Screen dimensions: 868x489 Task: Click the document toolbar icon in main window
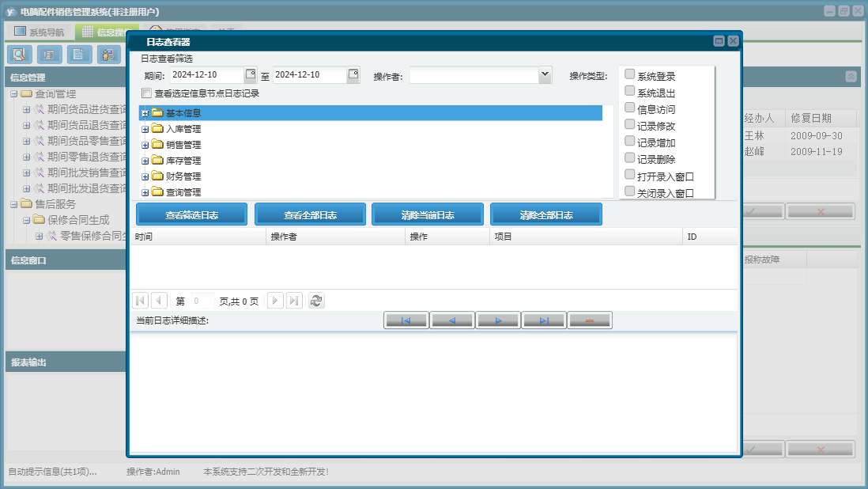tap(79, 55)
